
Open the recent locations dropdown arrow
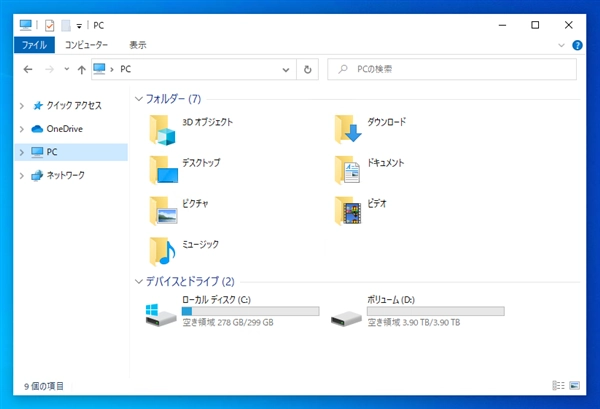67,69
